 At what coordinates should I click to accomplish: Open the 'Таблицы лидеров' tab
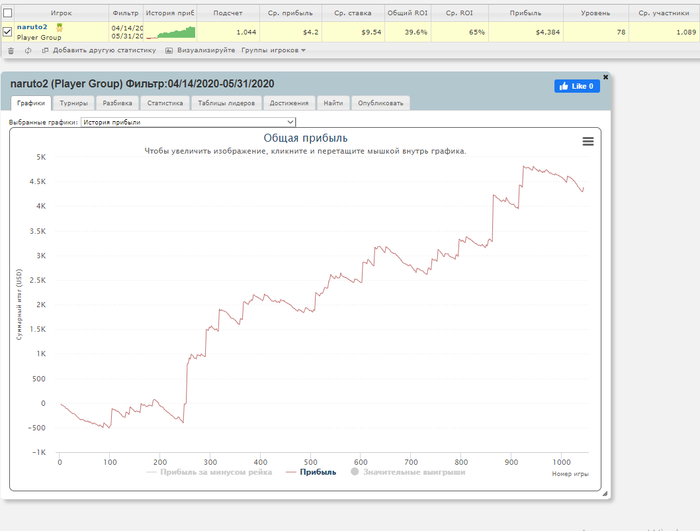pyautogui.click(x=226, y=103)
